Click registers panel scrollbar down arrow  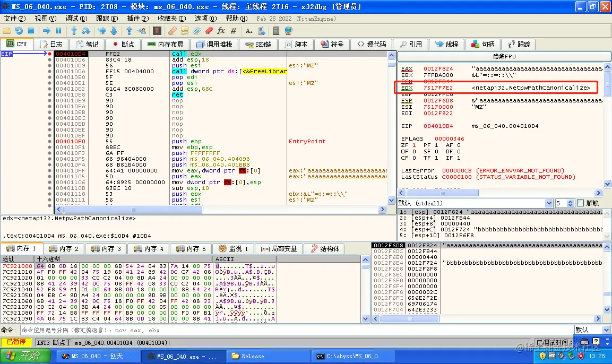[x=607, y=184]
